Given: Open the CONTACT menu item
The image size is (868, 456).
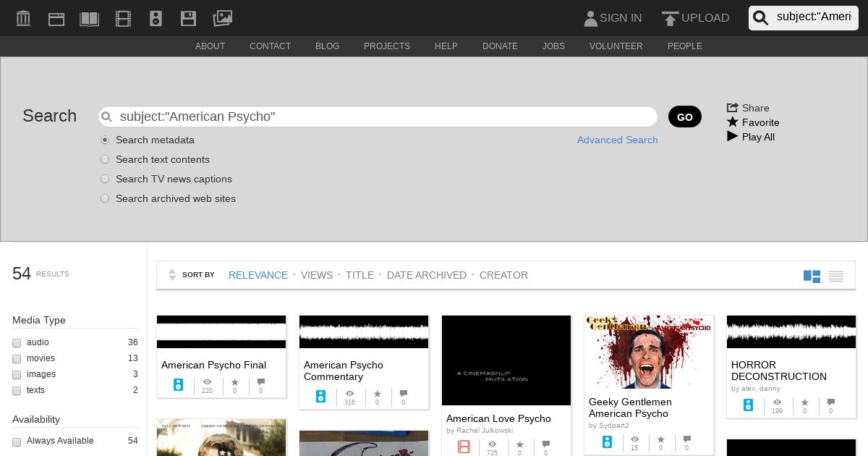Looking at the screenshot, I should pos(270,46).
